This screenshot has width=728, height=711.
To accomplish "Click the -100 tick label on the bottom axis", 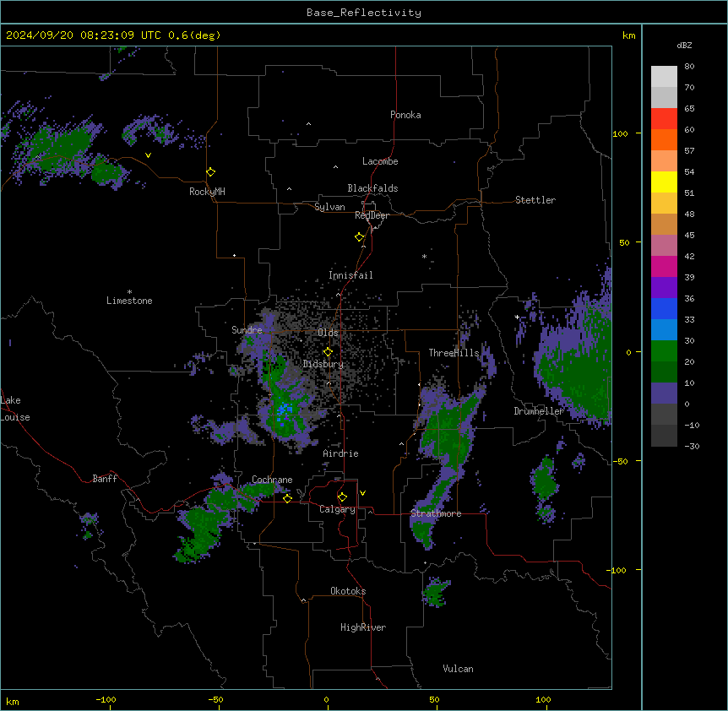I will tap(106, 700).
